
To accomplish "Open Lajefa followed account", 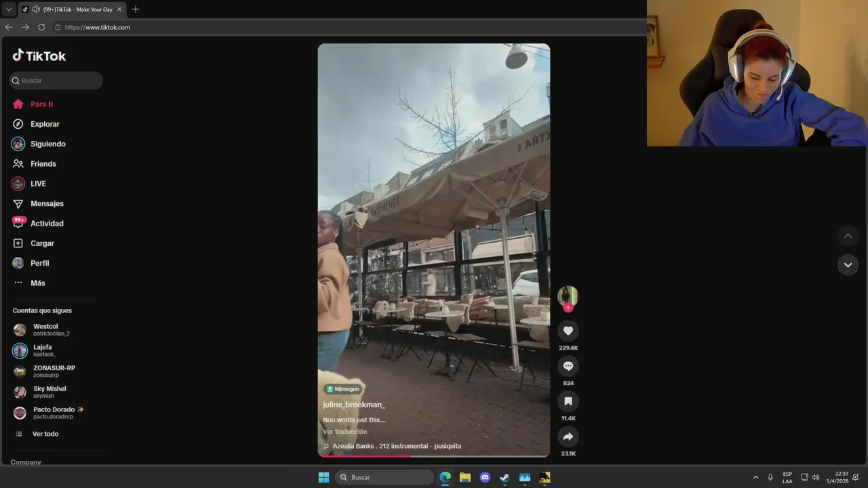I will pos(35,350).
